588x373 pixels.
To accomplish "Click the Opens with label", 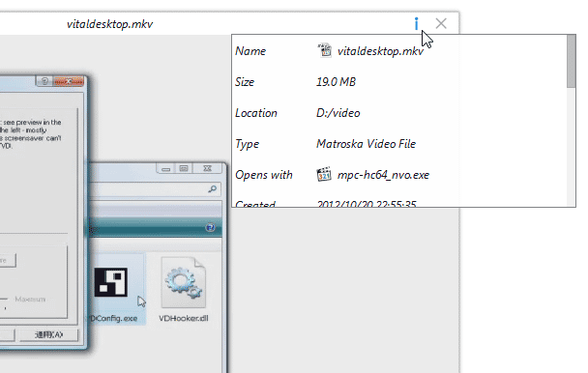I will 264,175.
